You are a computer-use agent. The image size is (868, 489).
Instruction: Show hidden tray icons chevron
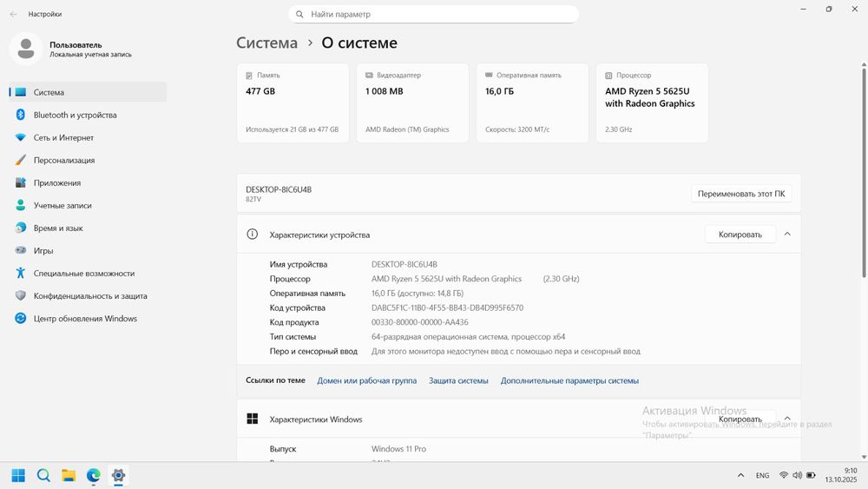pos(740,475)
